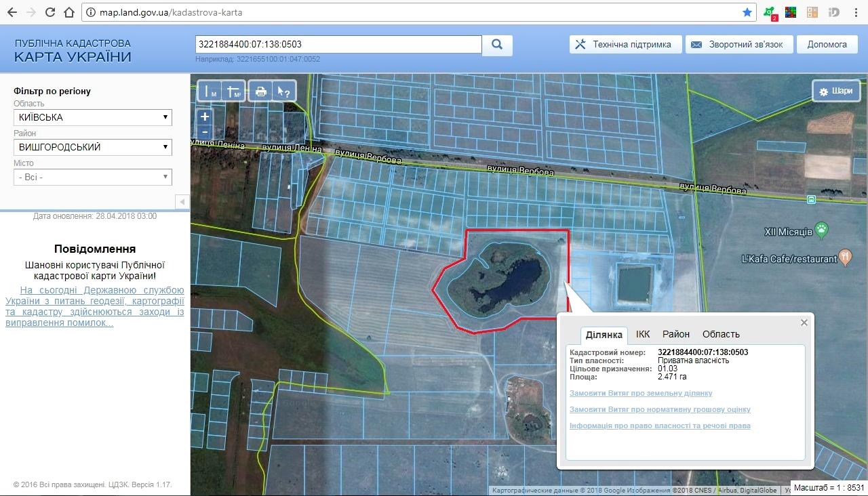Bookmark page with the star icon
Viewport: 868px width, 496px height.
pos(747,12)
